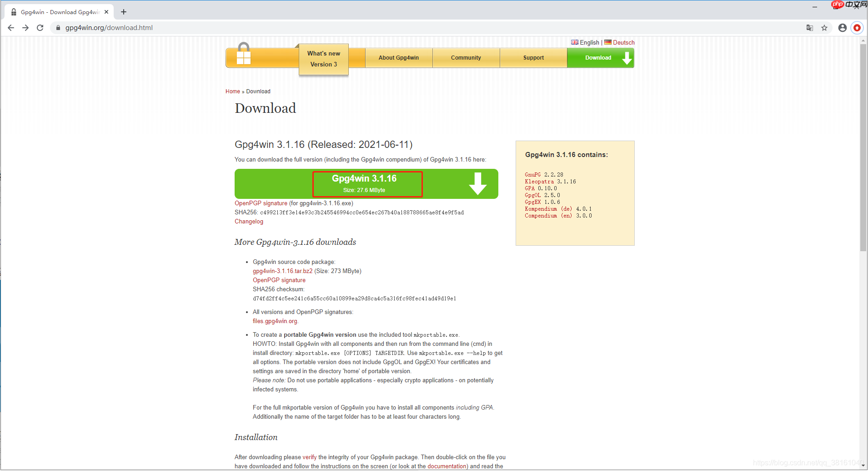868x471 pixels.
Task: Open the Download menu item
Action: (597, 58)
